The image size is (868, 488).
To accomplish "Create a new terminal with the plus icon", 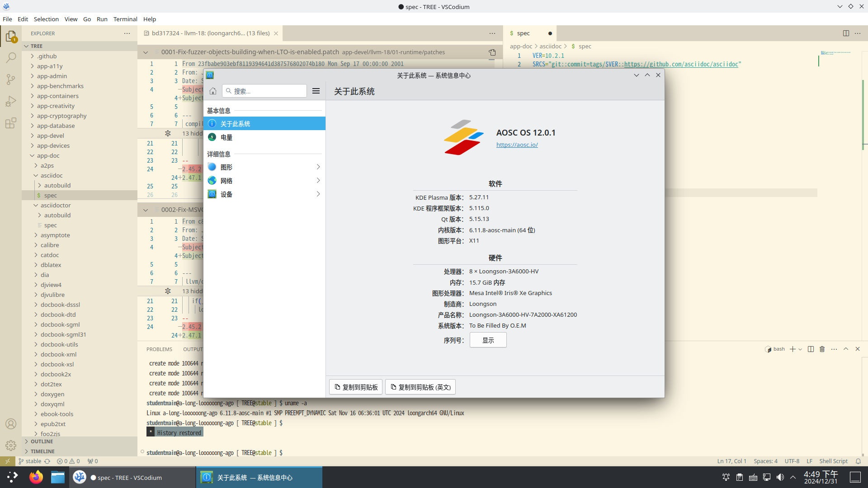I will (x=793, y=349).
